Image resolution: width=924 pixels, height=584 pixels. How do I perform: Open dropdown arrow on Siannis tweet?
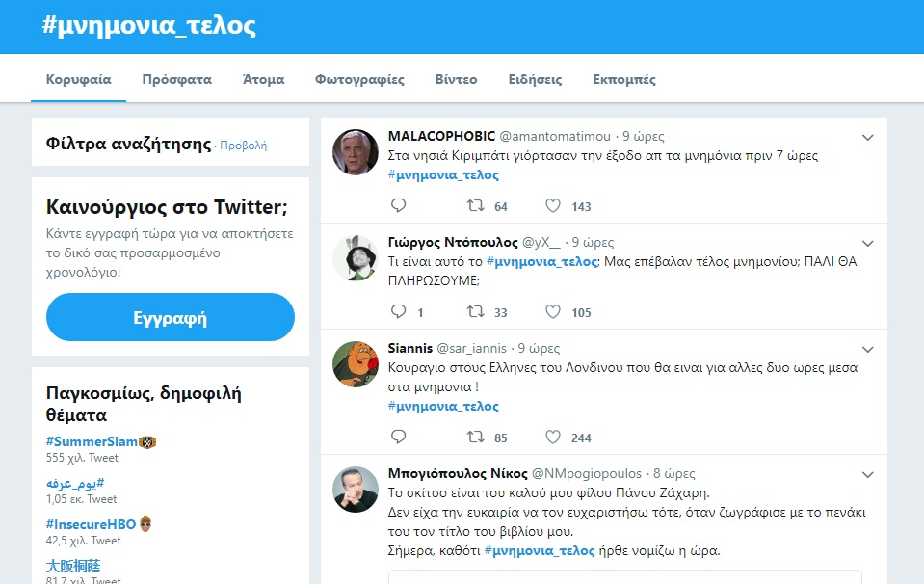(867, 349)
